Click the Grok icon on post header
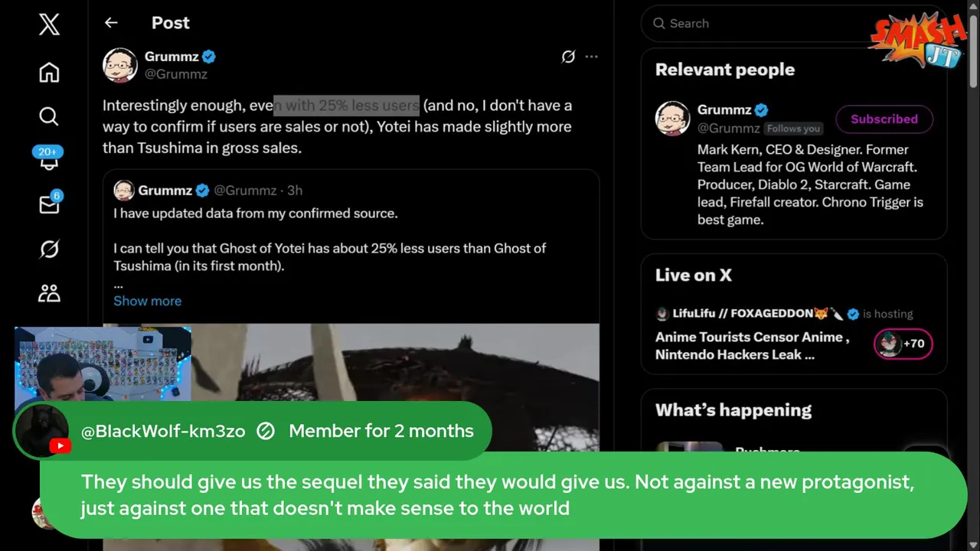 (568, 57)
